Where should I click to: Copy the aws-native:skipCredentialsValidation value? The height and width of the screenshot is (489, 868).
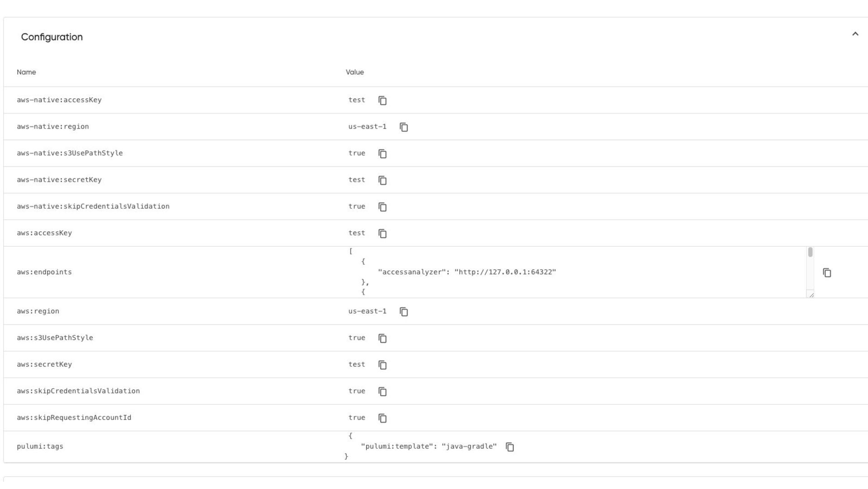tap(382, 207)
